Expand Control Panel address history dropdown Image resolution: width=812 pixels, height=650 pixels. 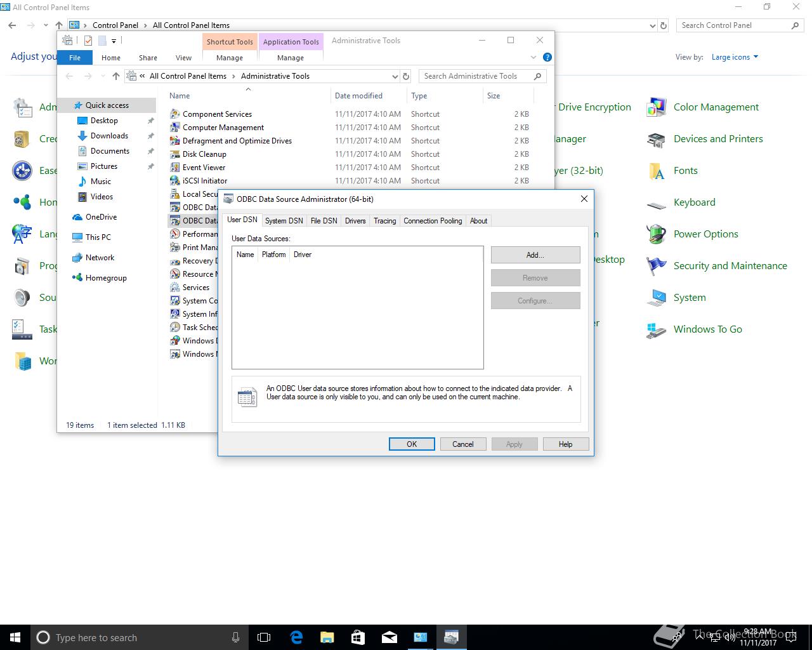coord(653,25)
